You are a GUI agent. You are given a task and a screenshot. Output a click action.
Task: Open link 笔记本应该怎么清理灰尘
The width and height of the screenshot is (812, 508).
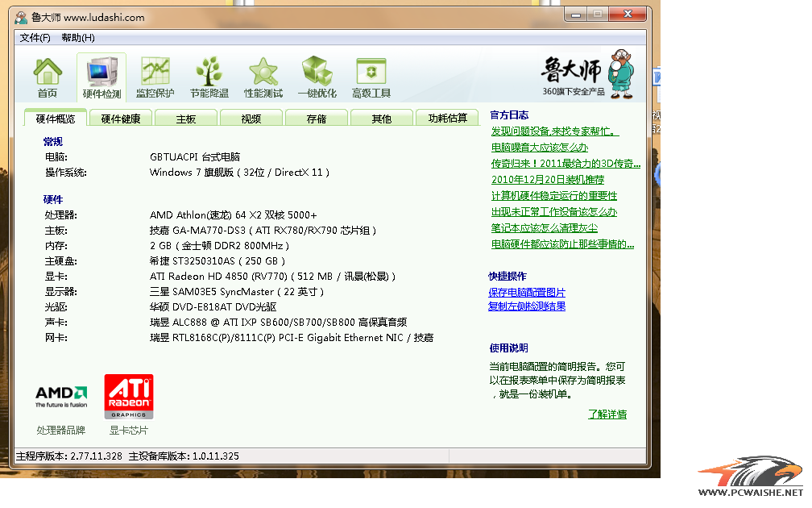[545, 228]
